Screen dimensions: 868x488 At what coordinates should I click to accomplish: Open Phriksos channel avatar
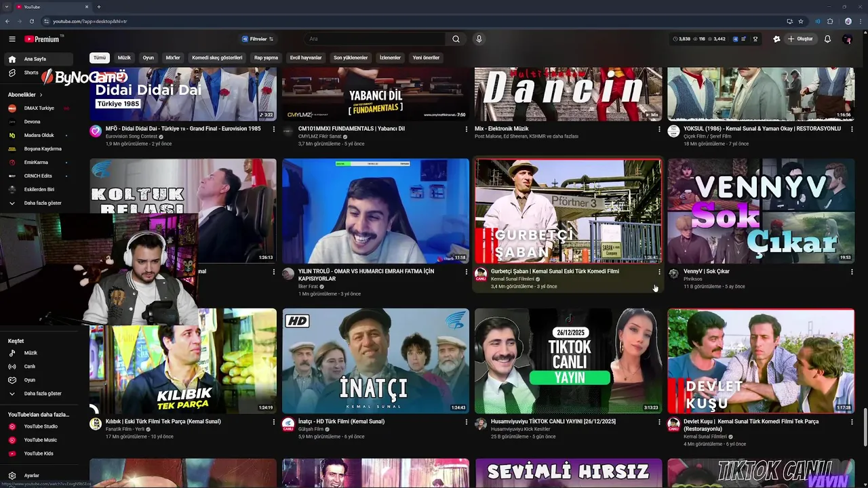click(x=673, y=274)
